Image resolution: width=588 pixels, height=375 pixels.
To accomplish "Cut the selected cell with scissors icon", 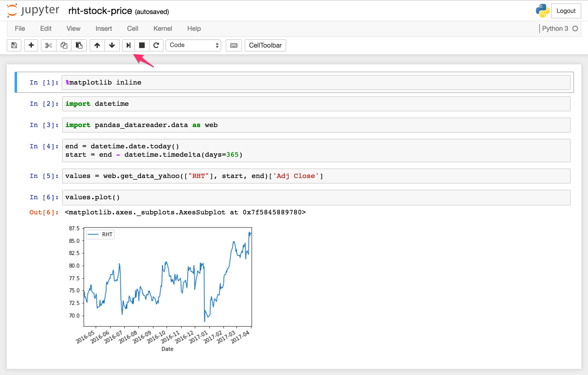I will 48,45.
